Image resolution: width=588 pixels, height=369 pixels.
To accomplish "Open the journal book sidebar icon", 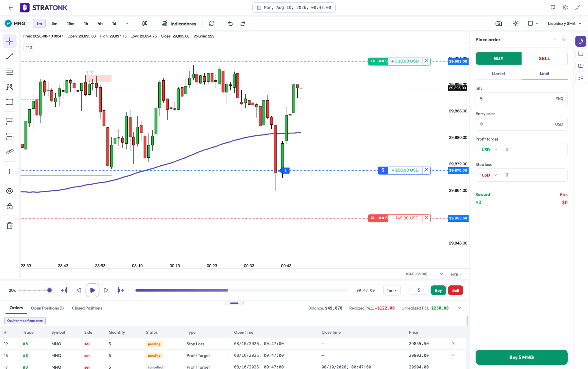I will click(x=581, y=66).
